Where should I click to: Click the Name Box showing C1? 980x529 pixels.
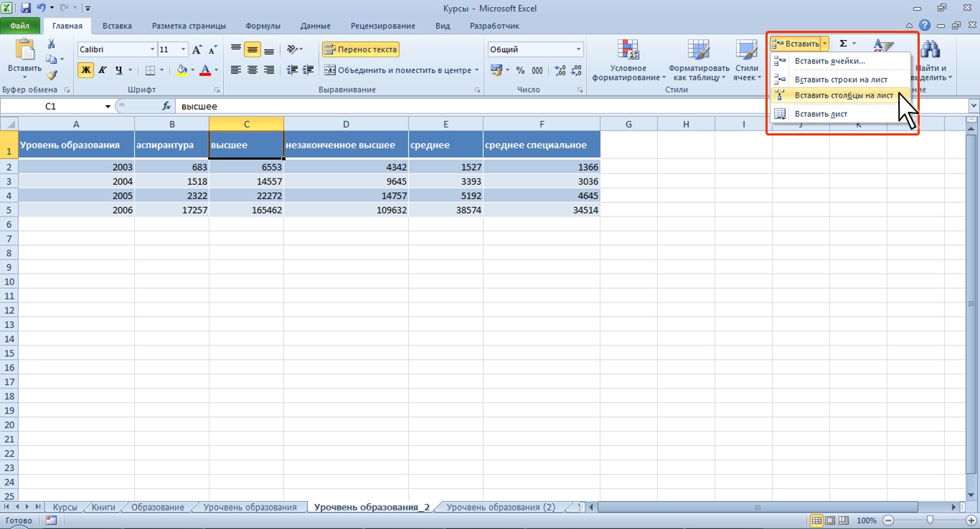pos(52,106)
